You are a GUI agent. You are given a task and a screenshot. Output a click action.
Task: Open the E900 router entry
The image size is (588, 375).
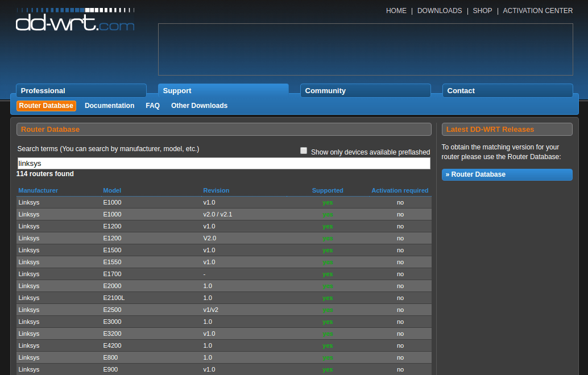224,369
